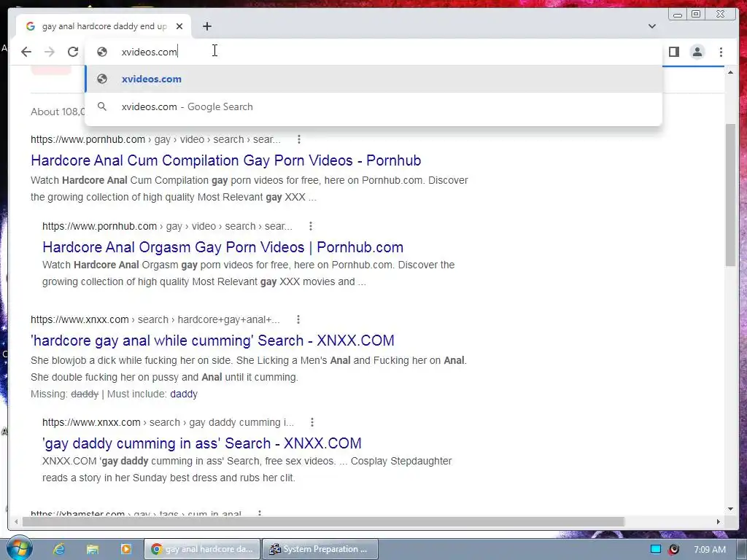Click the xnxx.com › search › hardcore+gay breadcrumb
Viewport: 747px width, 560px height.
(x=155, y=319)
